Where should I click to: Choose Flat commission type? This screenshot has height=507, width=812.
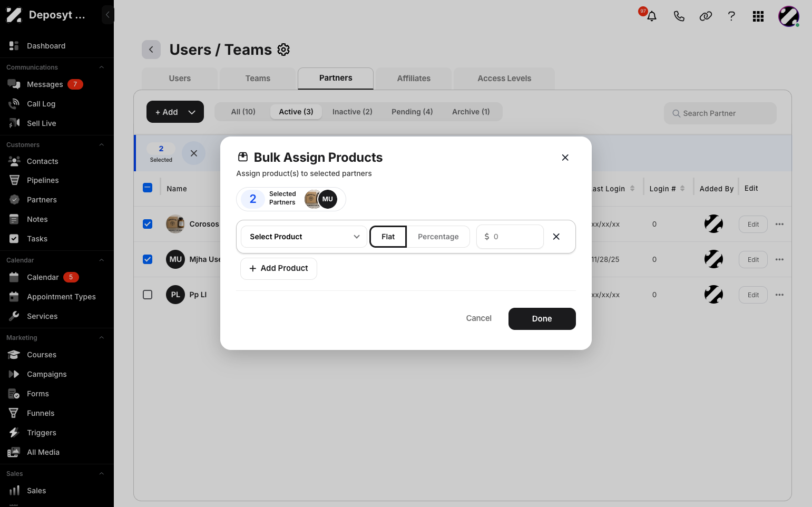click(x=388, y=237)
